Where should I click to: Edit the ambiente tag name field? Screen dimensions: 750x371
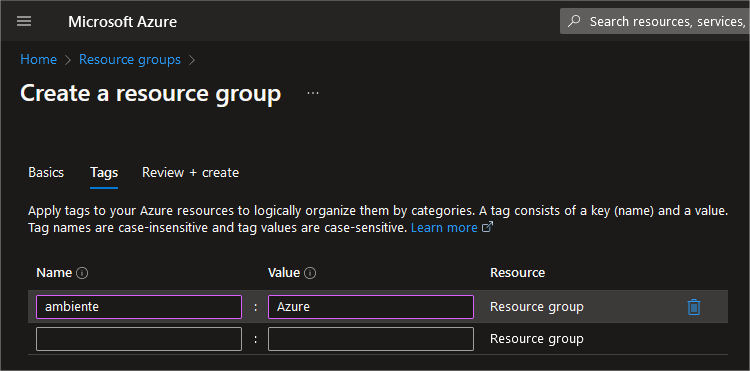[x=139, y=306]
